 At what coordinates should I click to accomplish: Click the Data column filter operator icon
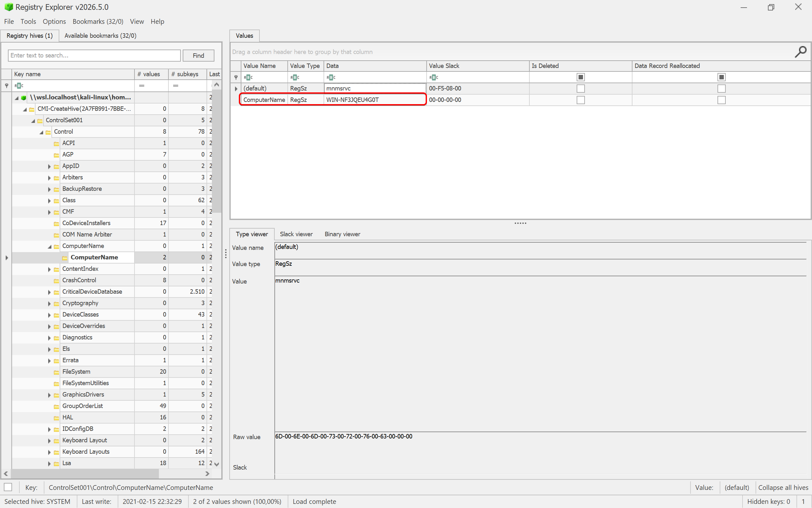[x=331, y=77]
